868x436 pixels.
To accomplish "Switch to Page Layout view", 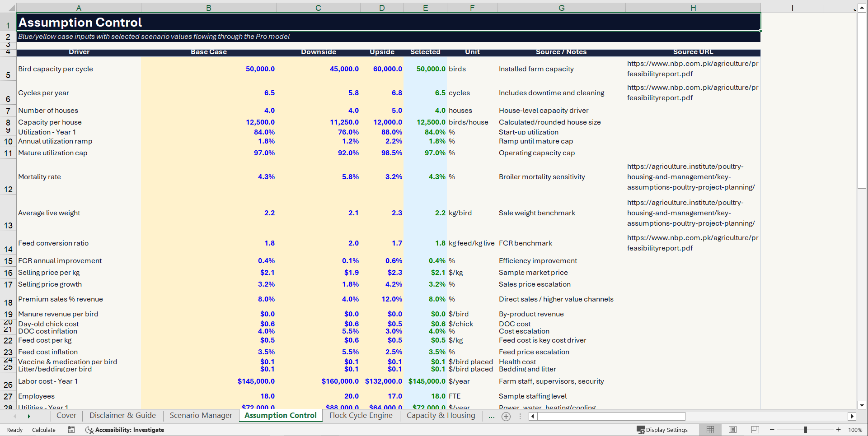I will pos(732,430).
